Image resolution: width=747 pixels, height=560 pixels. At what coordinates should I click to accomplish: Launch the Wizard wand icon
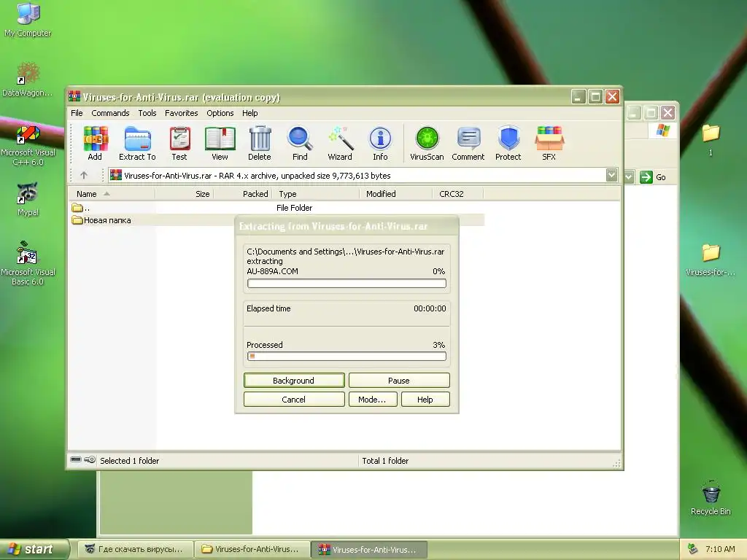(x=340, y=143)
